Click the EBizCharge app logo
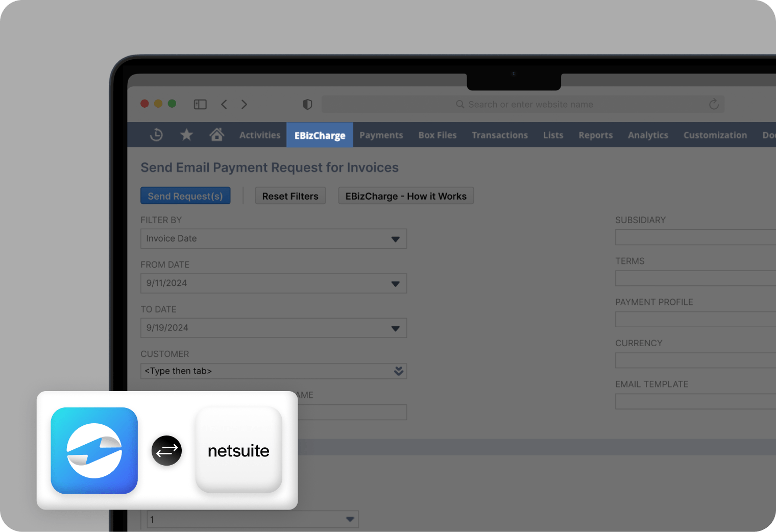This screenshot has width=776, height=532. pos(94,450)
